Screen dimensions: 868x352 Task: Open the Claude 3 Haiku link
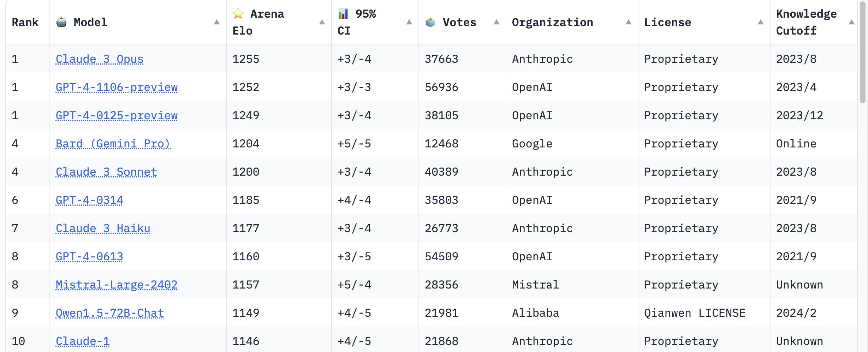(103, 228)
